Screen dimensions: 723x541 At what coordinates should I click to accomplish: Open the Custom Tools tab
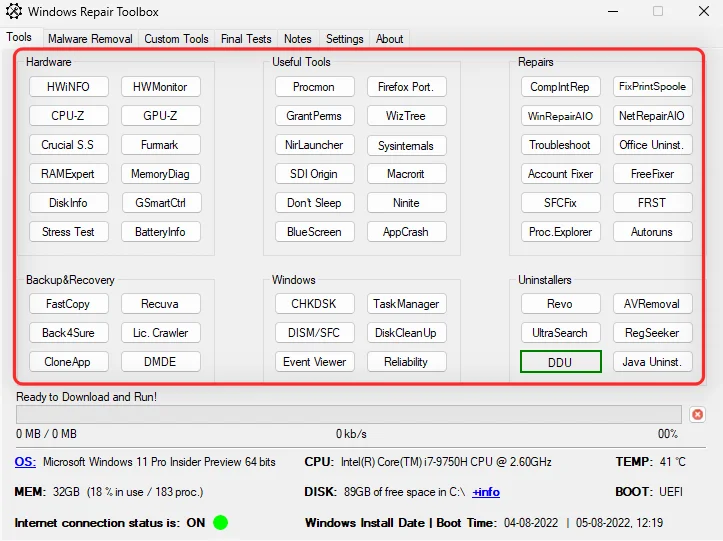click(x=176, y=39)
